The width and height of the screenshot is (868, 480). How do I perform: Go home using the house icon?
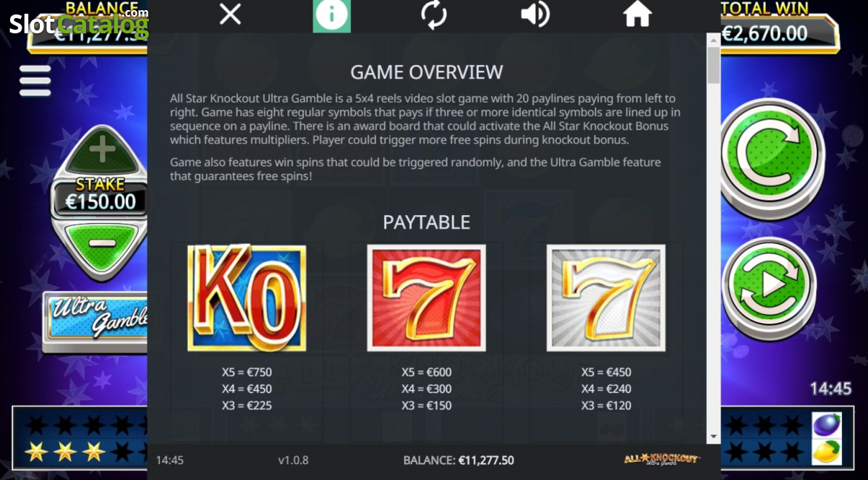tap(638, 14)
